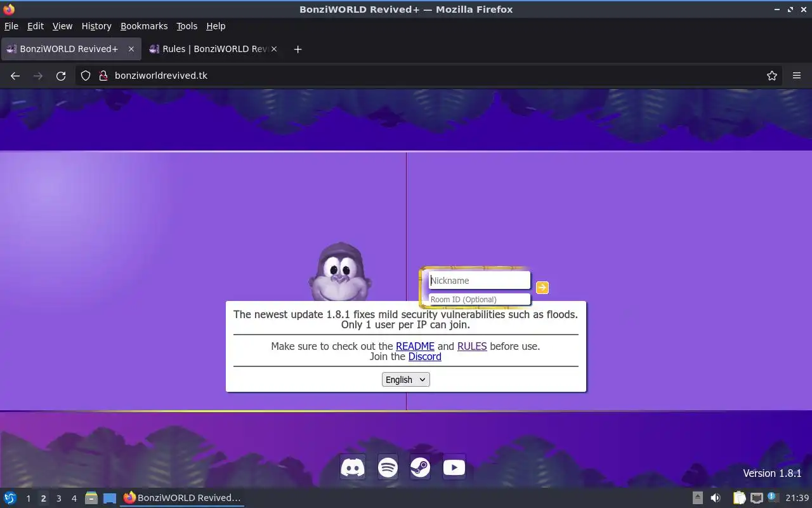Open volume control in system tray
Image resolution: width=812 pixels, height=508 pixels.
click(x=716, y=498)
